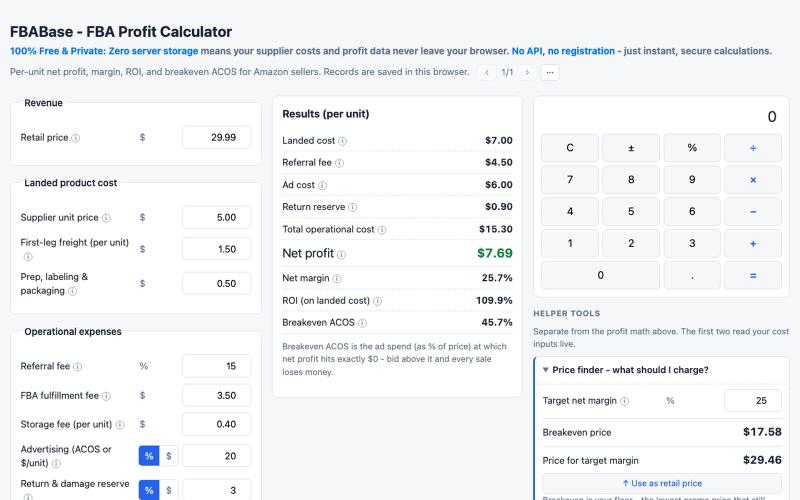Image resolution: width=800 pixels, height=500 pixels.
Task: Click the calculator C clear key
Action: pos(570,148)
